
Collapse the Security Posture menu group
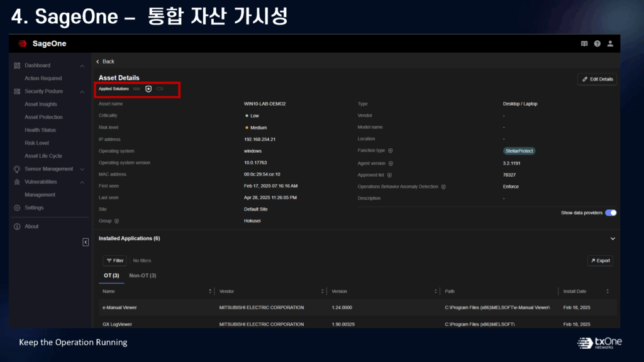[82, 92]
